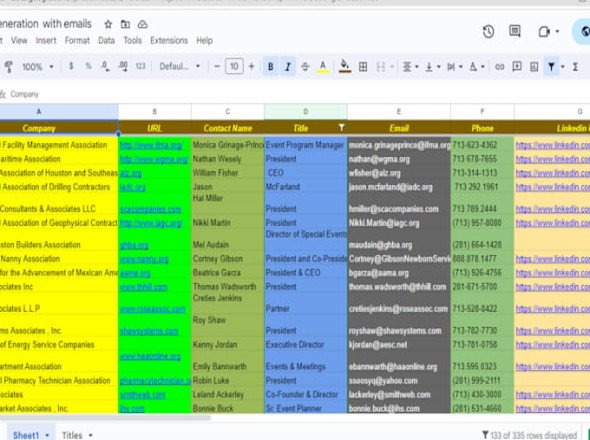Expand the Default font dropdown
Screen dimensions: 590x440
[x=179, y=67]
